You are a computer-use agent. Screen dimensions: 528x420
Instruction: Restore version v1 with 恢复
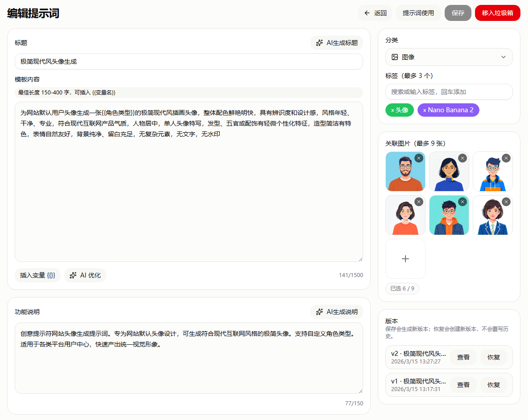tap(494, 385)
